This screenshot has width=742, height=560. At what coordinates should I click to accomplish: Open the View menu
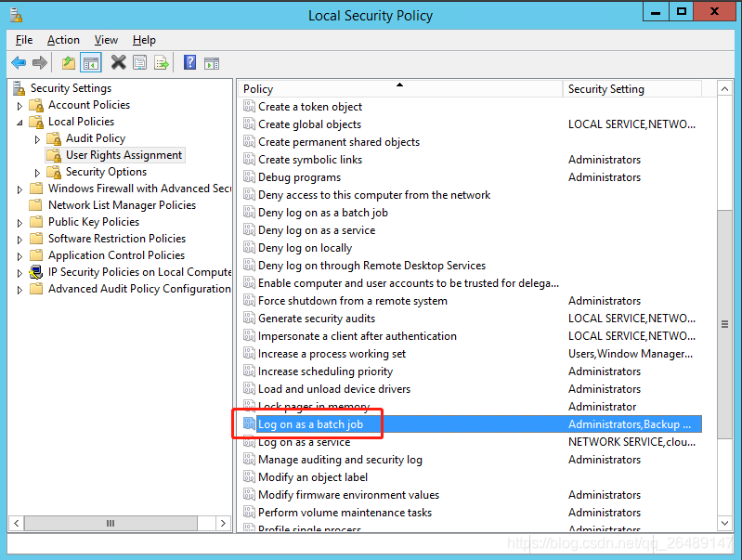pos(106,40)
